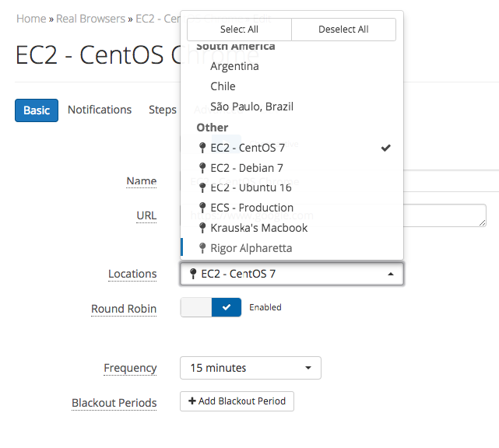Click the Enabled status text
The image size is (499, 448).
coord(265,307)
